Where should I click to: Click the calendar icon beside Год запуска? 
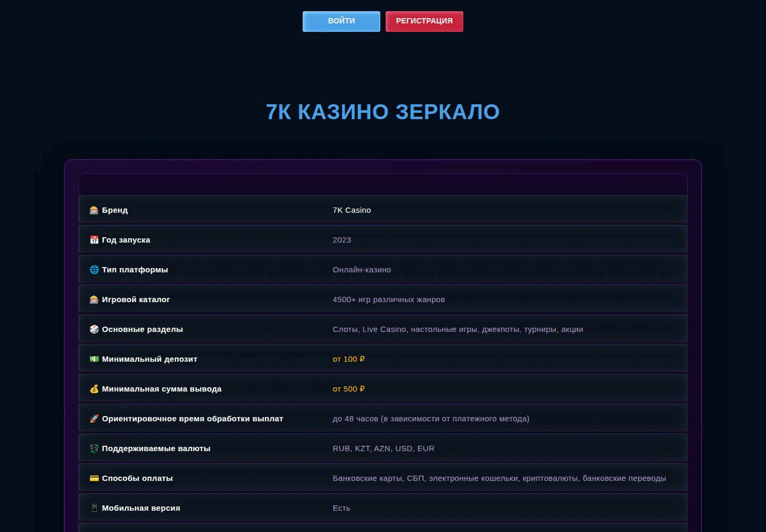[x=94, y=240]
